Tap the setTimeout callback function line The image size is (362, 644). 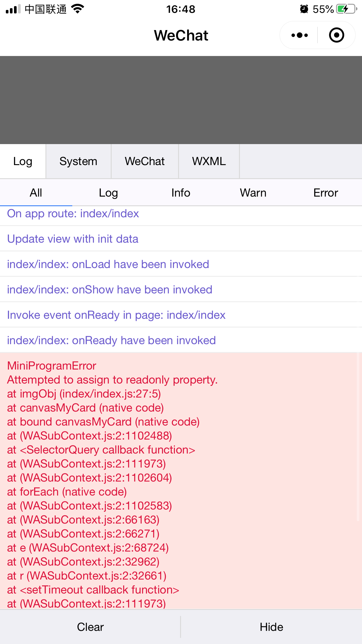tap(93, 590)
